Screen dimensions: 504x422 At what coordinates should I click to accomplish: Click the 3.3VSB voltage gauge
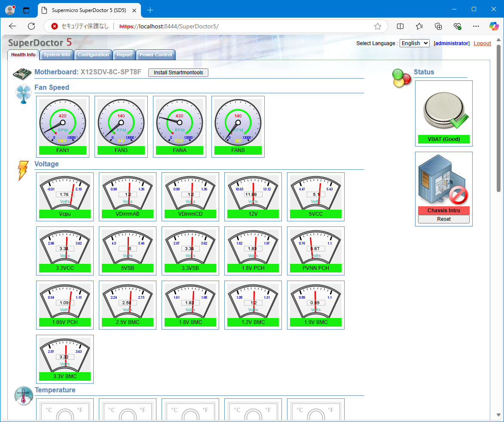[190, 247]
